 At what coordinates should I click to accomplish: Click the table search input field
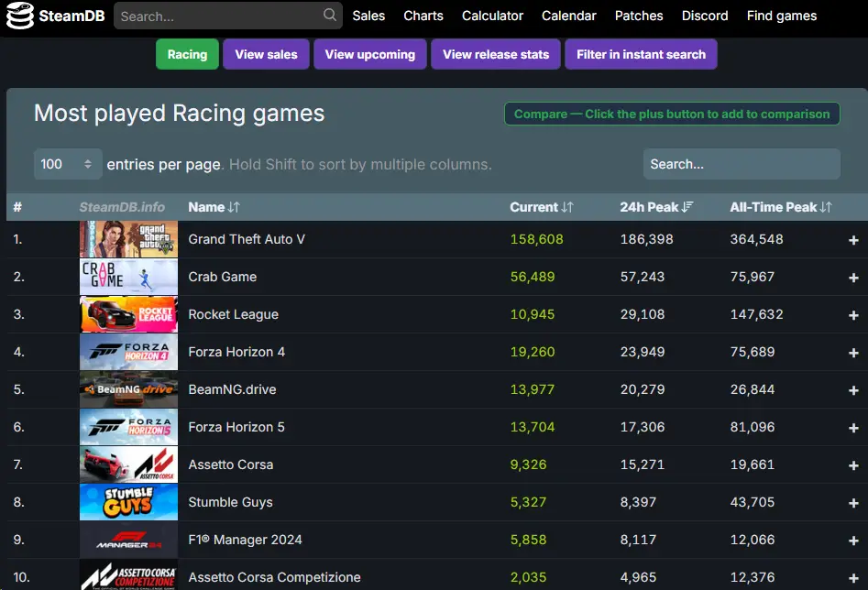pos(741,164)
